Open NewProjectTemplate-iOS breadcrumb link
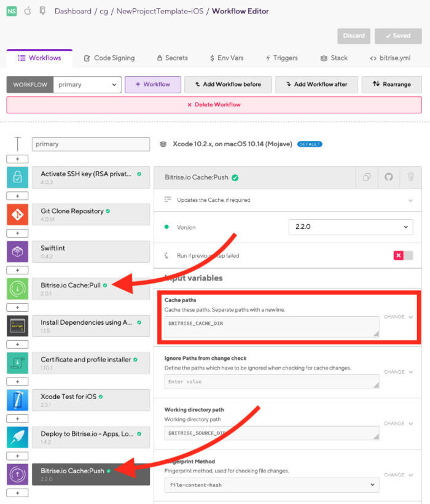Screen dimensions: 430x504 160,11
